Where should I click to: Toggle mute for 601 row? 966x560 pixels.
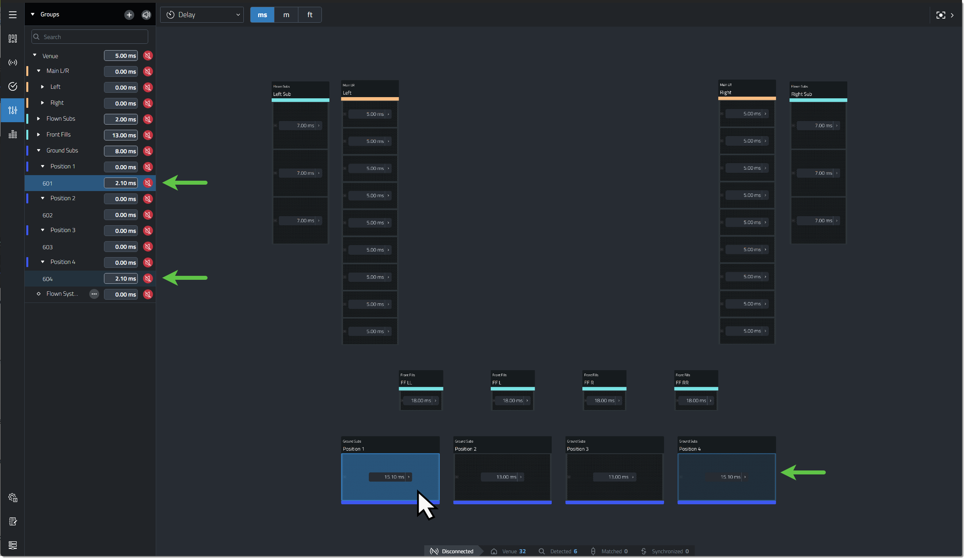[x=148, y=183]
